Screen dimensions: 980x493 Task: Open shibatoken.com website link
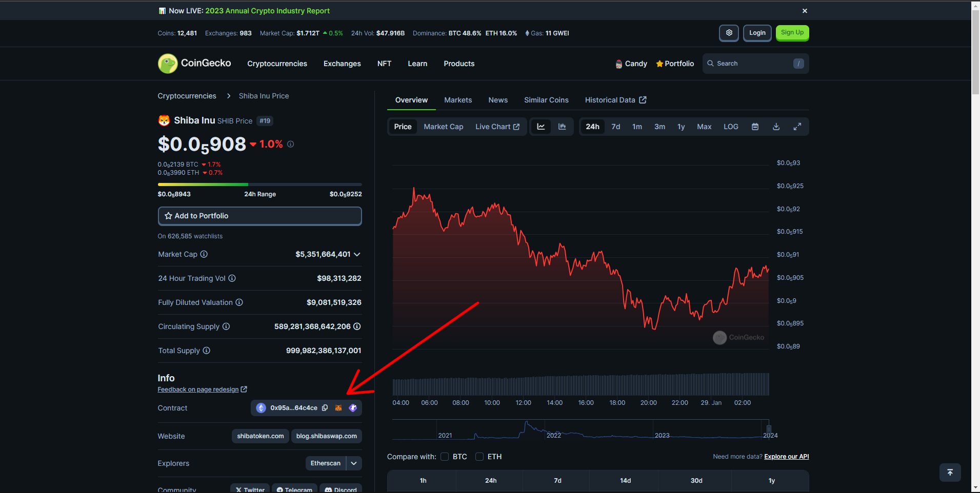click(x=261, y=436)
